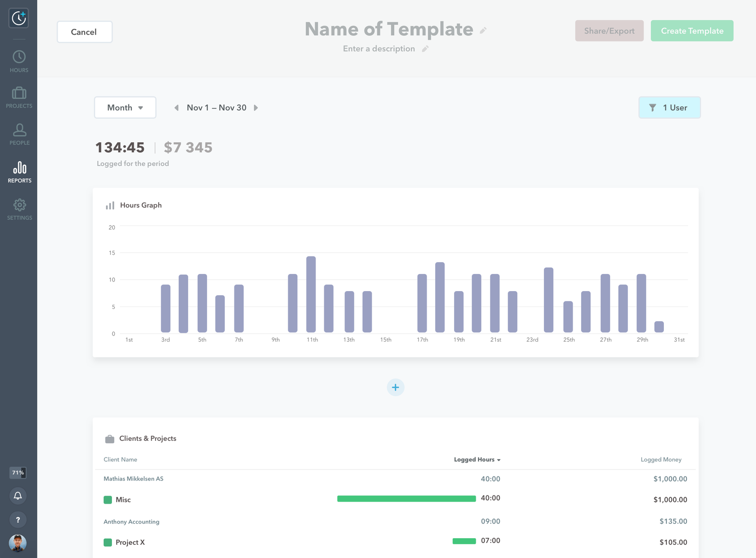Advance to next month with right arrow
756x558 pixels.
256,108
